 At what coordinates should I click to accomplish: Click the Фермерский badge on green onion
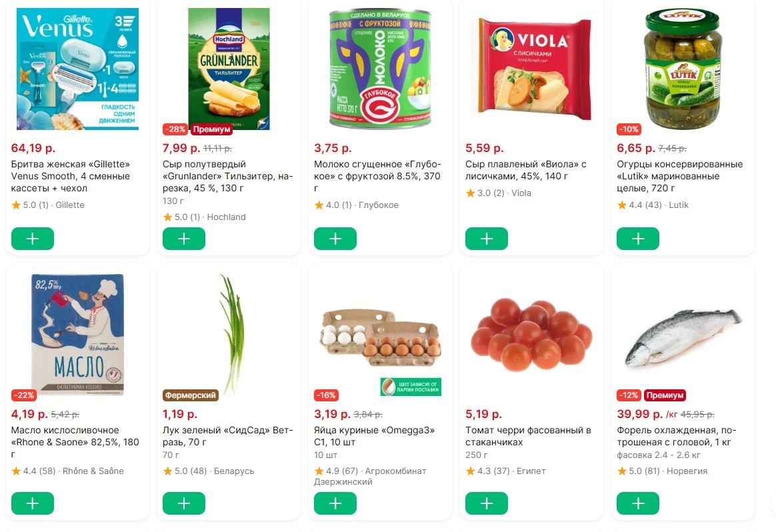point(191,395)
